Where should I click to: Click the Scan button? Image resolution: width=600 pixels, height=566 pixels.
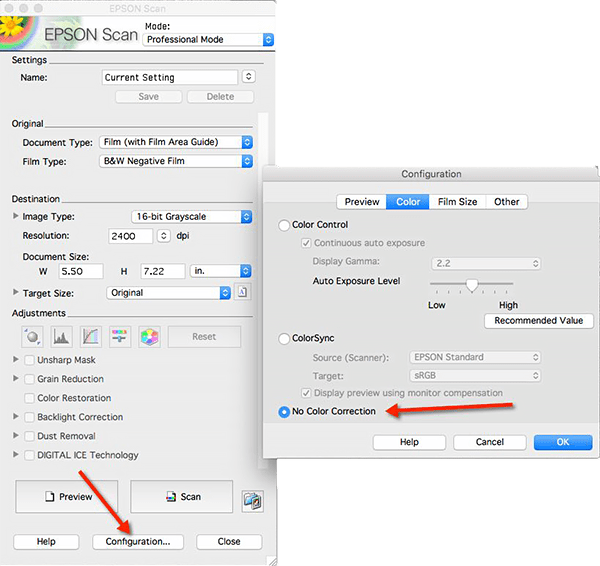tap(182, 497)
